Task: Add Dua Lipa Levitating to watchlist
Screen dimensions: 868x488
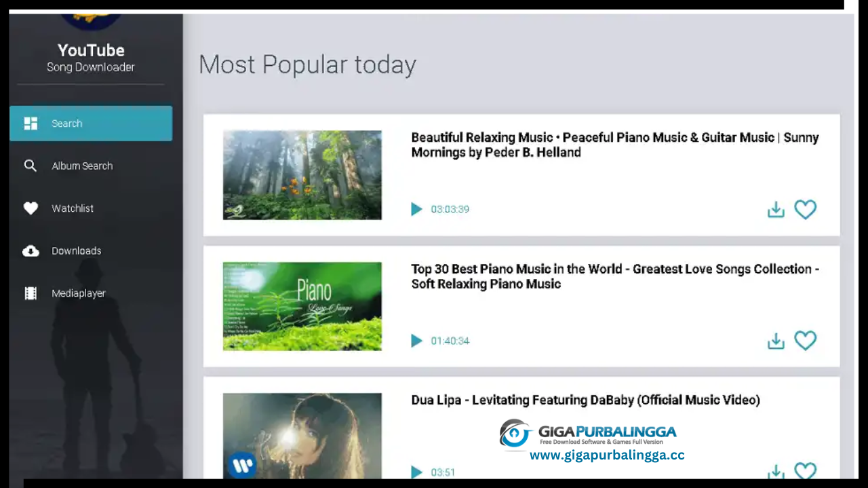Action: 806,471
